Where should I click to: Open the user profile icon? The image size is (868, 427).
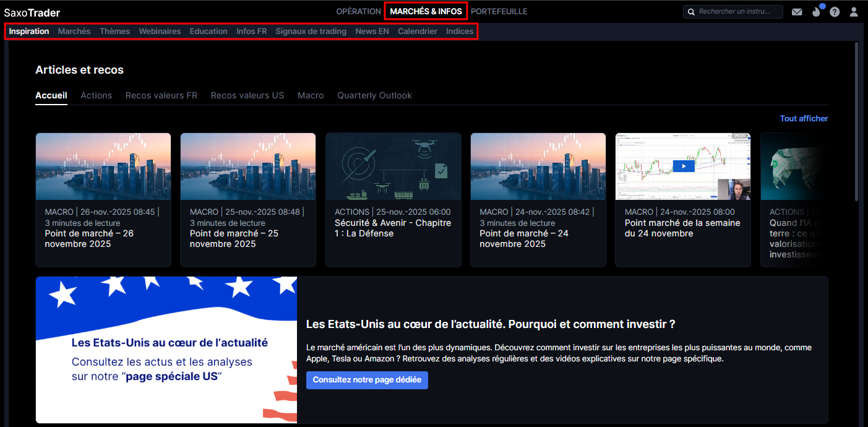[854, 12]
